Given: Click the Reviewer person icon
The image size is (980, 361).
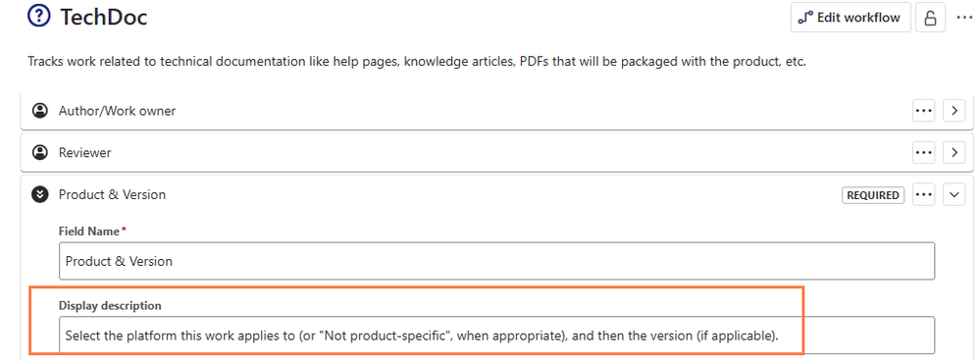Looking at the screenshot, I should tap(40, 152).
